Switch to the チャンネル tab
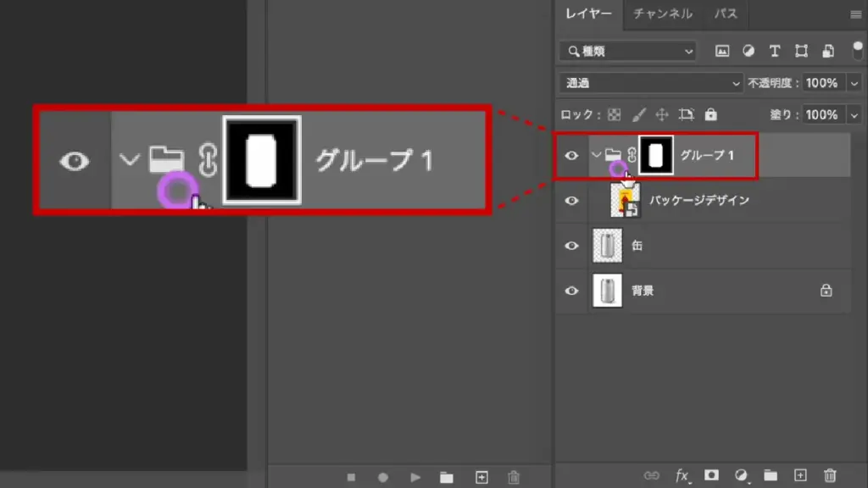Viewport: 868px width, 488px height. 663,14
